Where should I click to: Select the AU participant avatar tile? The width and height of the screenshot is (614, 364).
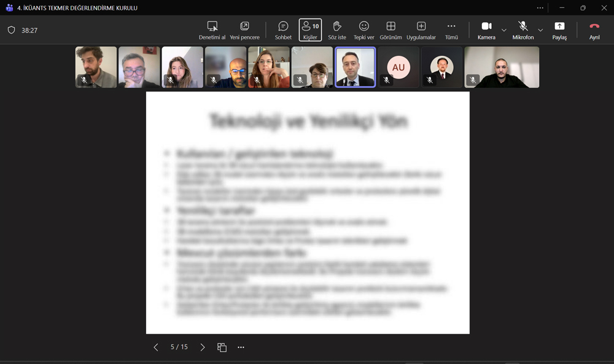(398, 68)
